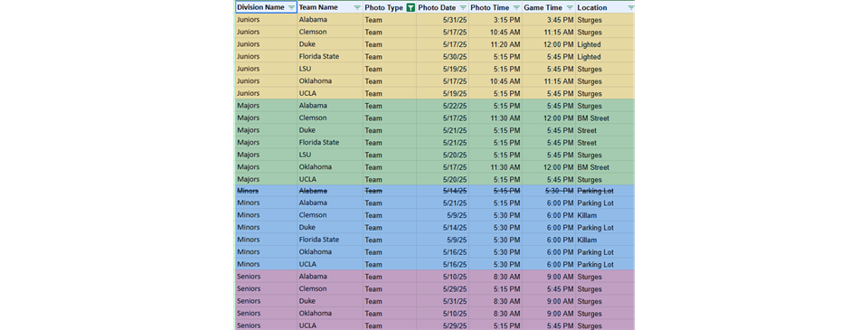Open the Division Name filter dropdown

pos(292,8)
